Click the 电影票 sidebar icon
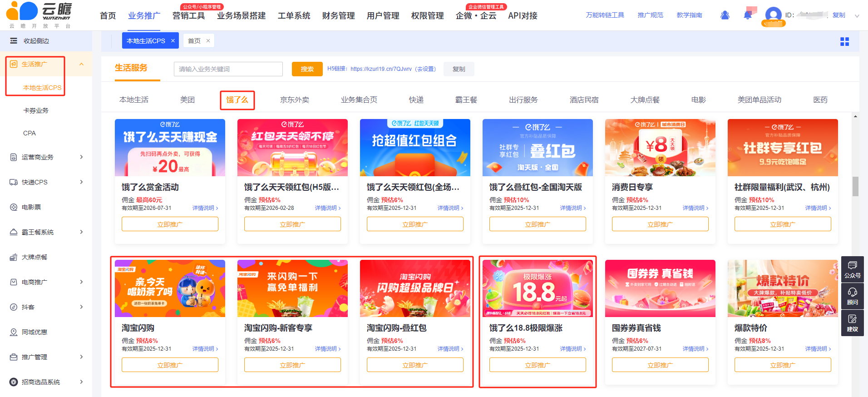868x397 pixels. [x=14, y=207]
